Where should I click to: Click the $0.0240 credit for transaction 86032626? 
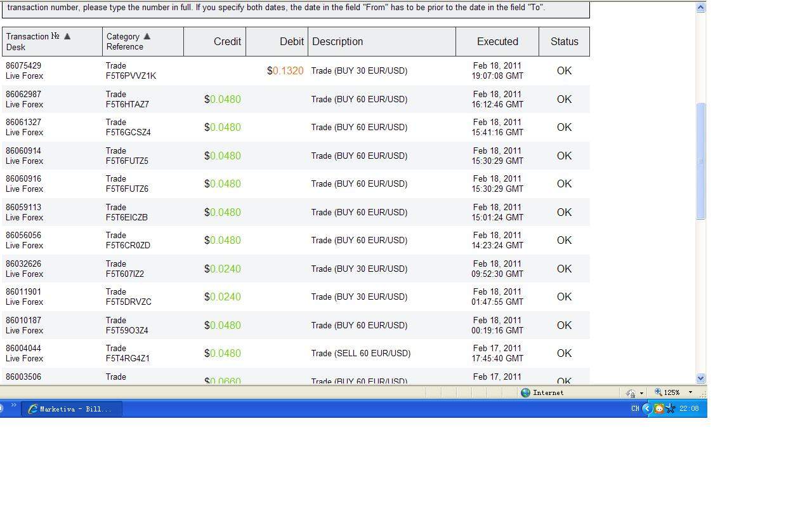click(223, 269)
